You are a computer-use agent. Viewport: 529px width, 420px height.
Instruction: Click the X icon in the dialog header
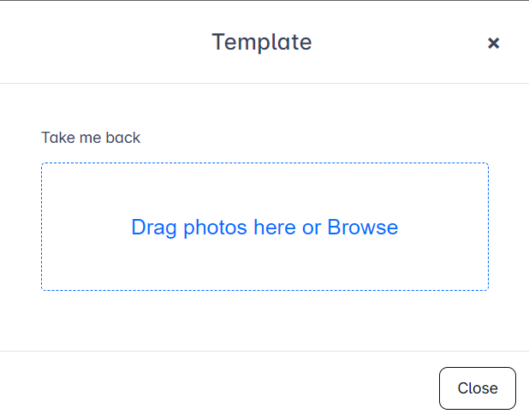point(493,43)
